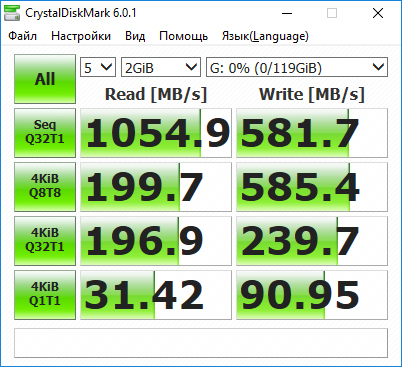The height and width of the screenshot is (367, 402).
Task: Open the Помощь menu
Action: pos(184,36)
